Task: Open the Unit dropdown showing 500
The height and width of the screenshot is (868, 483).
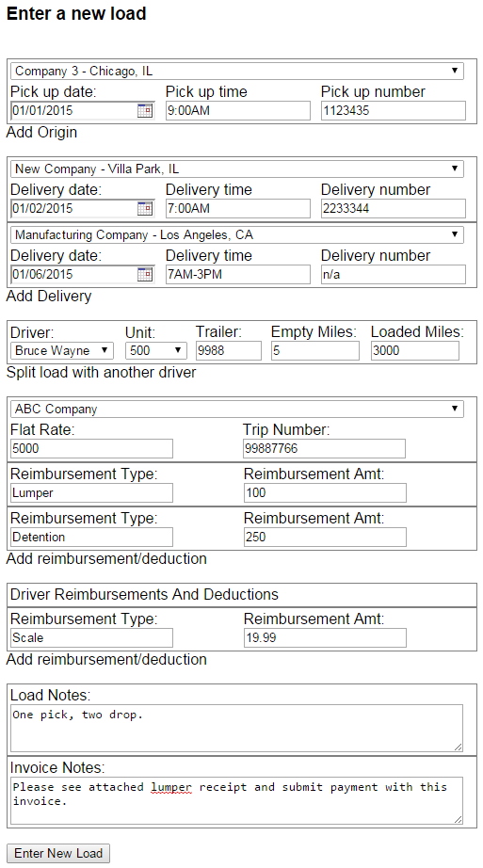Action: click(x=156, y=350)
